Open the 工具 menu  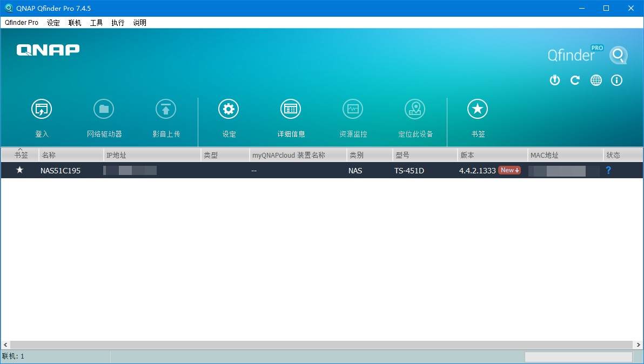pyautogui.click(x=97, y=23)
